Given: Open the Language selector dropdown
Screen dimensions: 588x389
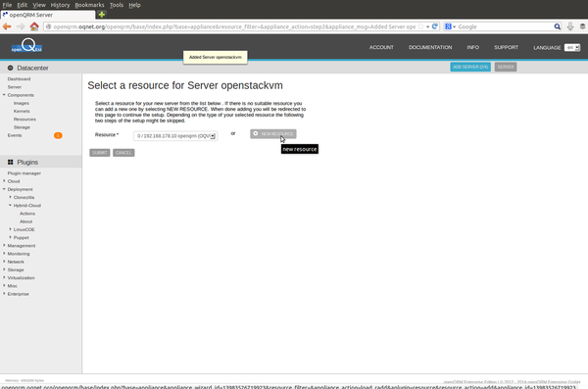Looking at the screenshot, I should [x=572, y=48].
